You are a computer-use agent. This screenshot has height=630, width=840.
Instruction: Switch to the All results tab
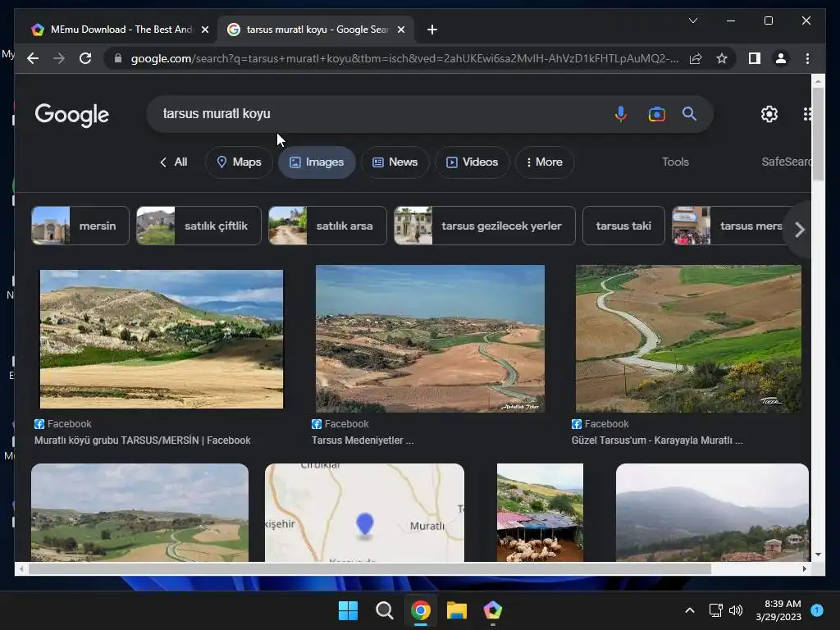point(173,162)
